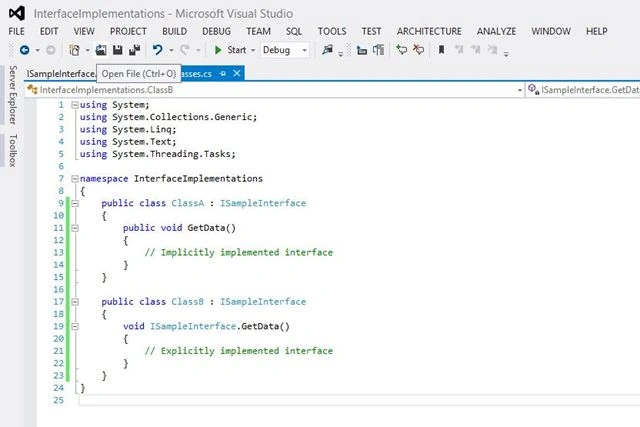
Task: Open the BUILD menu
Action: (x=174, y=31)
